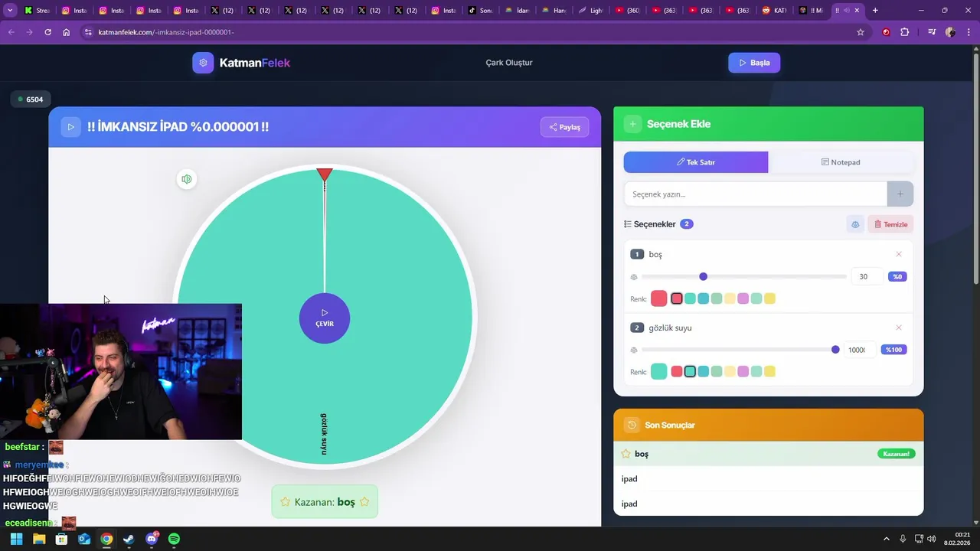Viewport: 980px width, 551px height.
Task: Reload the page with refresh icon
Action: coord(47,32)
